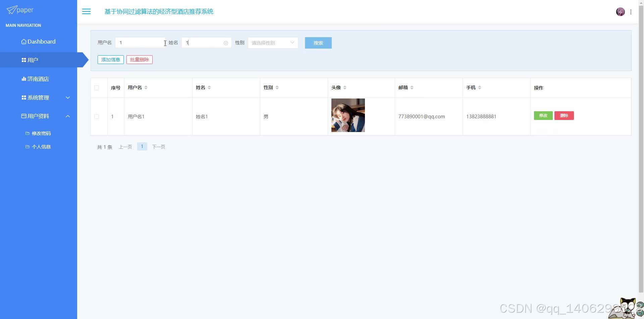Clear the 姓名 field using the x icon
This screenshot has height=319, width=644.
[x=226, y=43]
